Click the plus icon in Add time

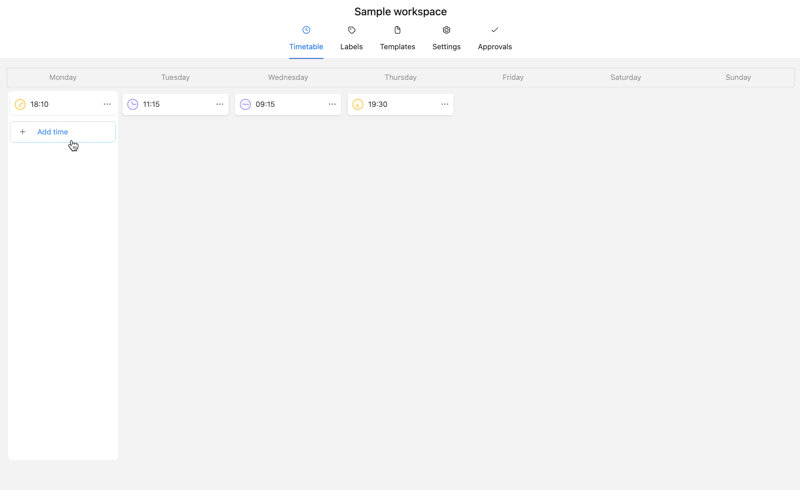(23, 132)
